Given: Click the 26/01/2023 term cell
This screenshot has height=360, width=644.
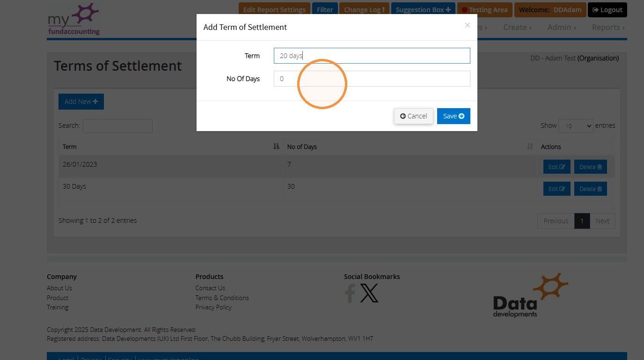Looking at the screenshot, I should (x=171, y=166).
